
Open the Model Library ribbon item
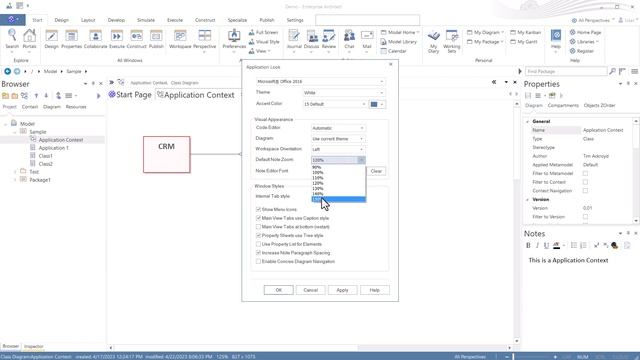tap(399, 42)
